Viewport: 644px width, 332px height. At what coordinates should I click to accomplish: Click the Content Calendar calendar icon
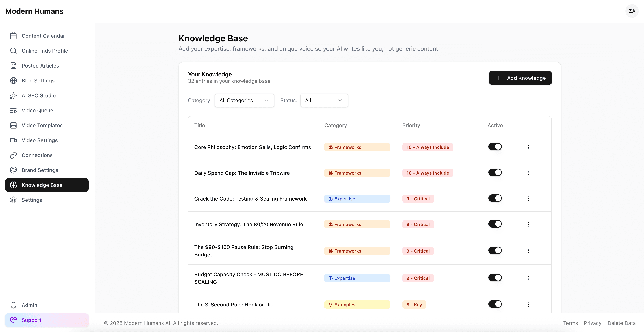[13, 36]
